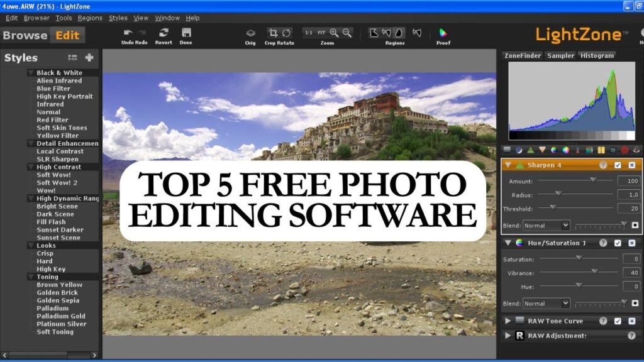This screenshot has height=362, width=644.
Task: Uncheck the Sharpen 4 enable checkbox
Action: [x=618, y=165]
